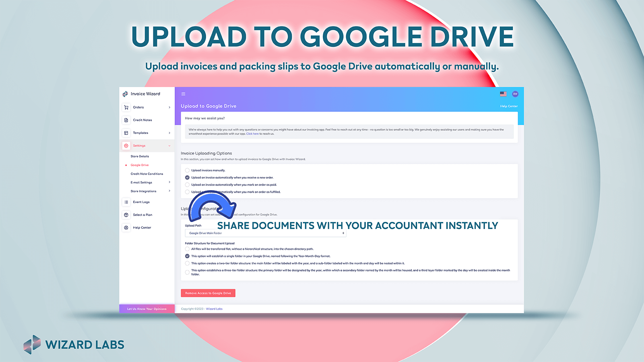
Task: Click the Invoice Wizard logo icon
Action: 125,94
